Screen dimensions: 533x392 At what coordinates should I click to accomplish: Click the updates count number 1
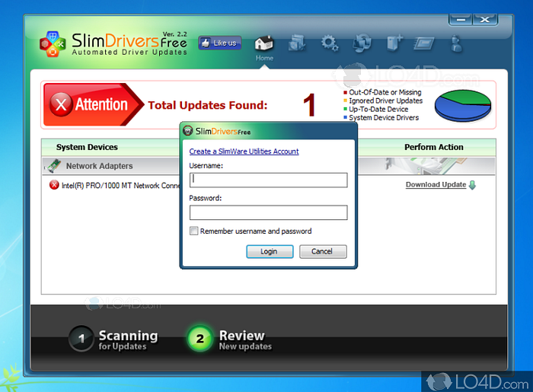[x=309, y=105]
